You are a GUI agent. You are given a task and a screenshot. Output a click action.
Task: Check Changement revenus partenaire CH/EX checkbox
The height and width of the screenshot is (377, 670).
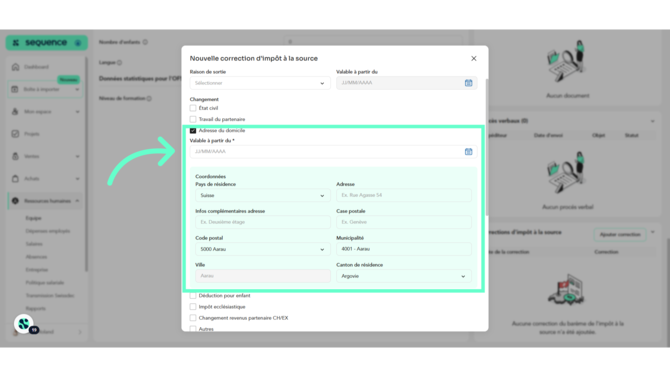point(193,318)
